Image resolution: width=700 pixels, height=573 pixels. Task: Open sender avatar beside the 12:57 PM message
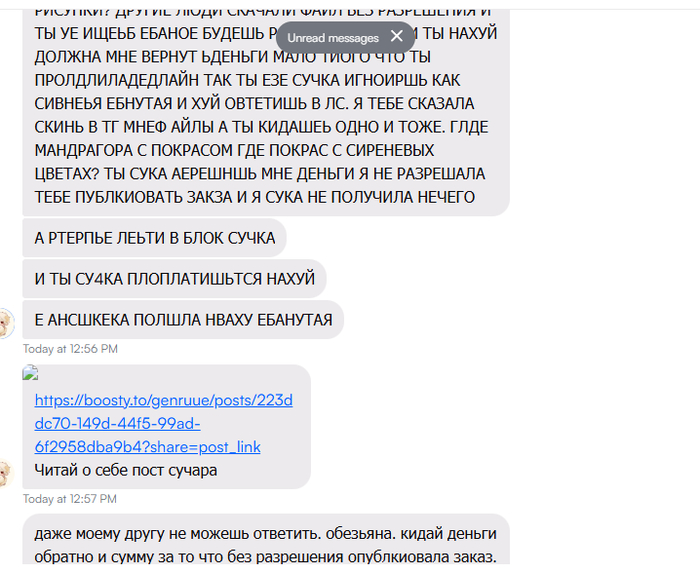pos(5,473)
